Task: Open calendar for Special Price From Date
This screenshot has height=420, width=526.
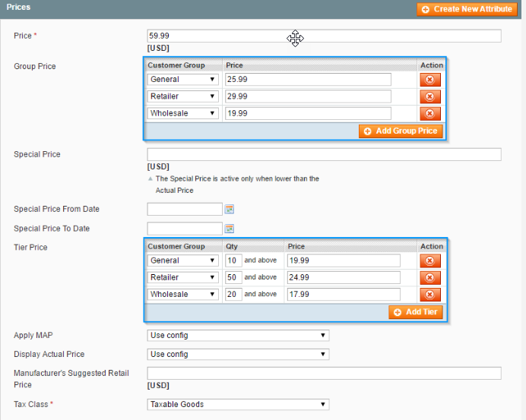Action: tap(230, 209)
